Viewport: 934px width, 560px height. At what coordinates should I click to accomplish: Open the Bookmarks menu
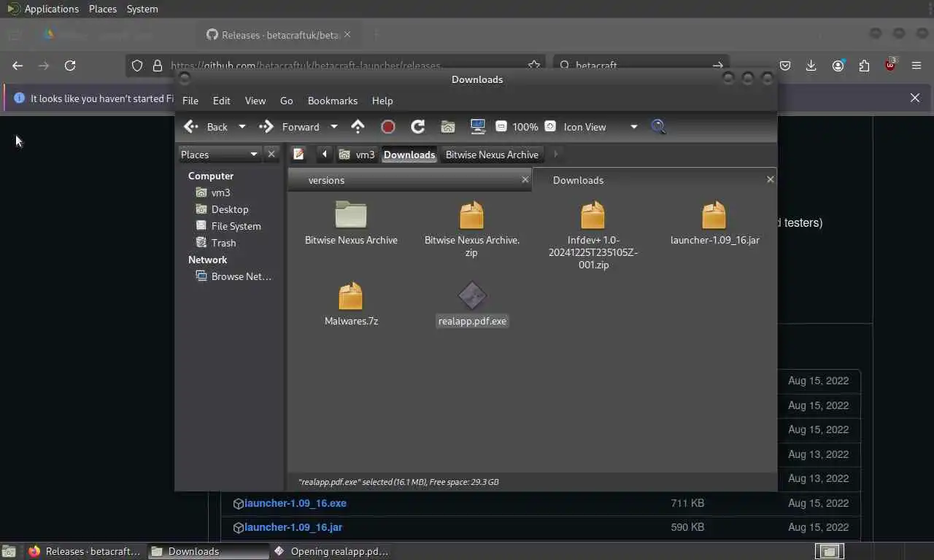point(333,101)
